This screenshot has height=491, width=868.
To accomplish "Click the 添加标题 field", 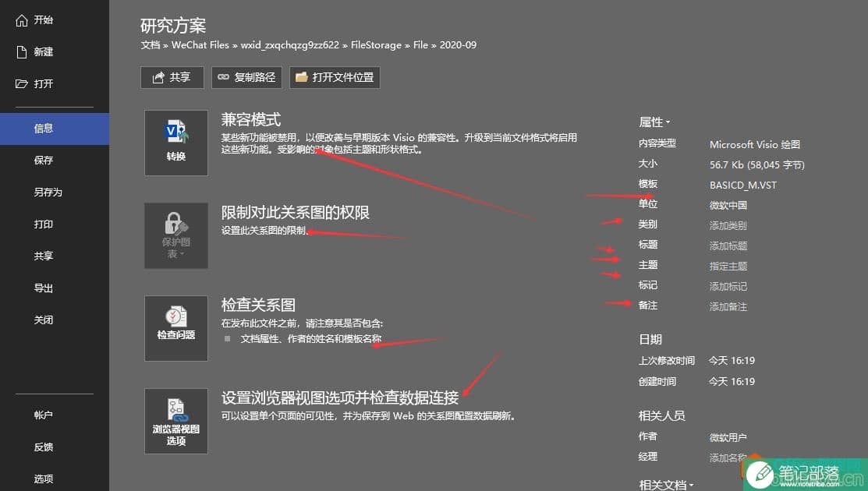I will click(728, 246).
